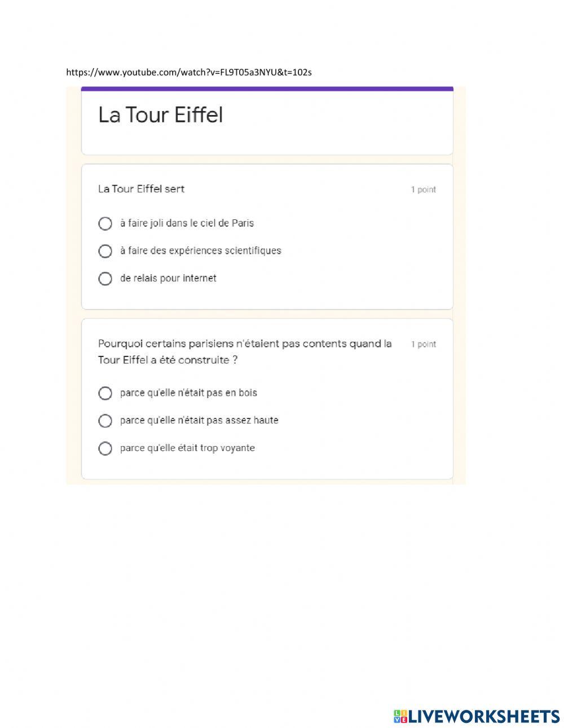564x728 pixels.
Task: Pick radio circle for "était trop voyante"
Action: [105, 448]
